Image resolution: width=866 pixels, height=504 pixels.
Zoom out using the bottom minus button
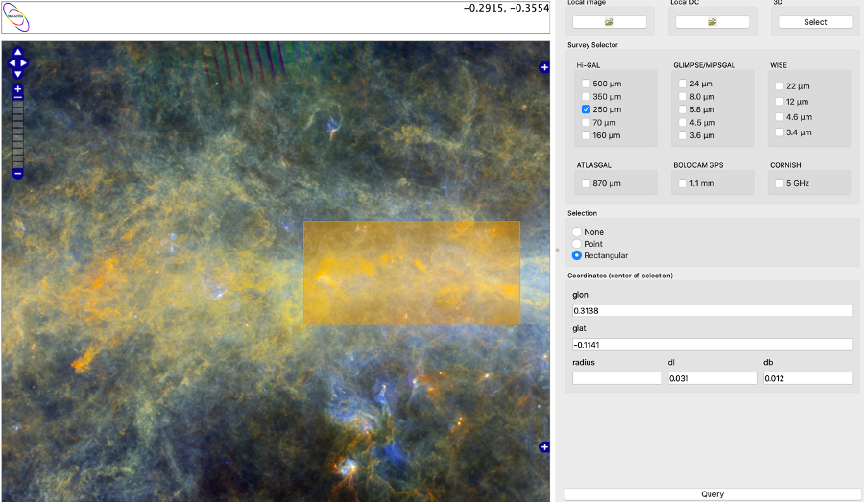click(17, 174)
